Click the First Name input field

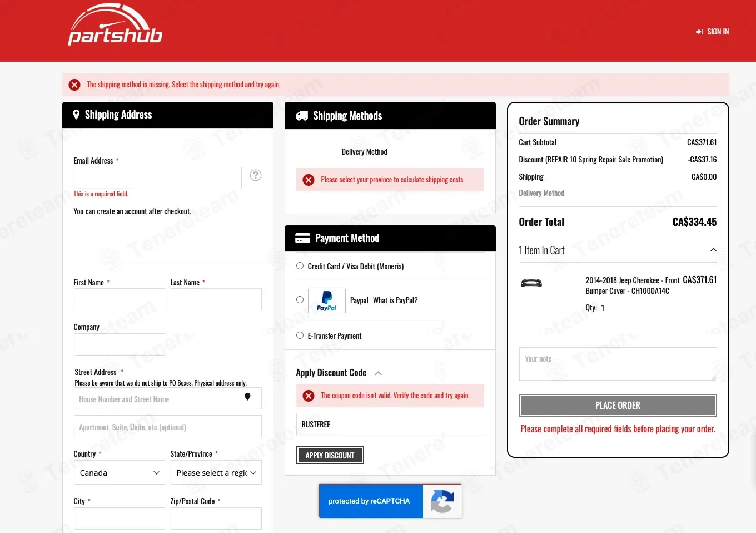click(120, 299)
